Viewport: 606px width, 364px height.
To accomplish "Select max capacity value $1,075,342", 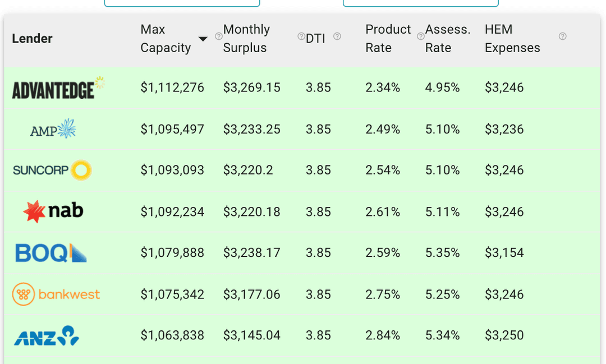I will point(172,294).
